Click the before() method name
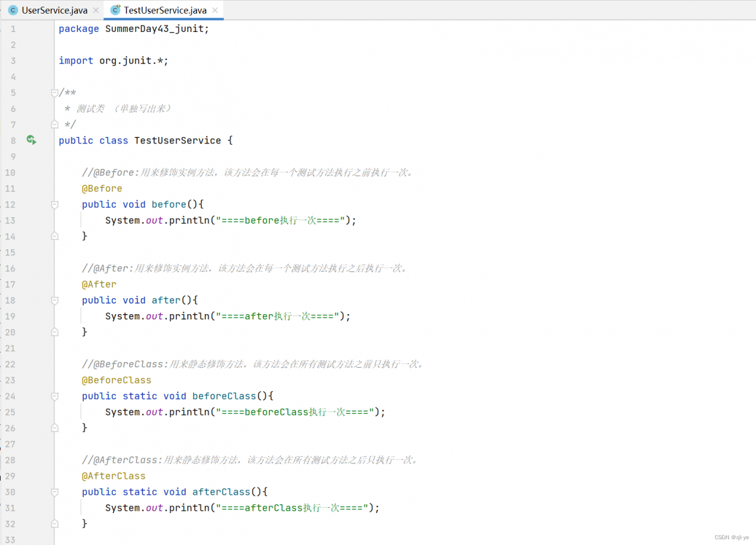This screenshot has width=756, height=545. (169, 204)
